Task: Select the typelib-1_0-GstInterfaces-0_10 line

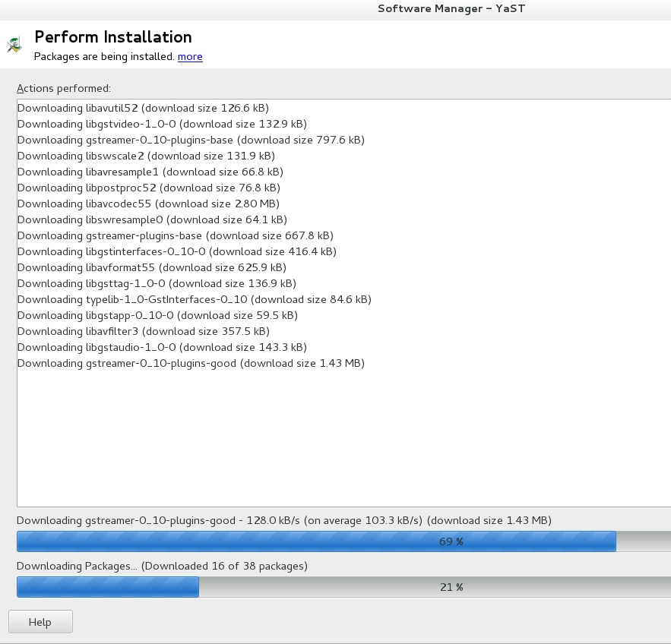Action: tap(195, 299)
